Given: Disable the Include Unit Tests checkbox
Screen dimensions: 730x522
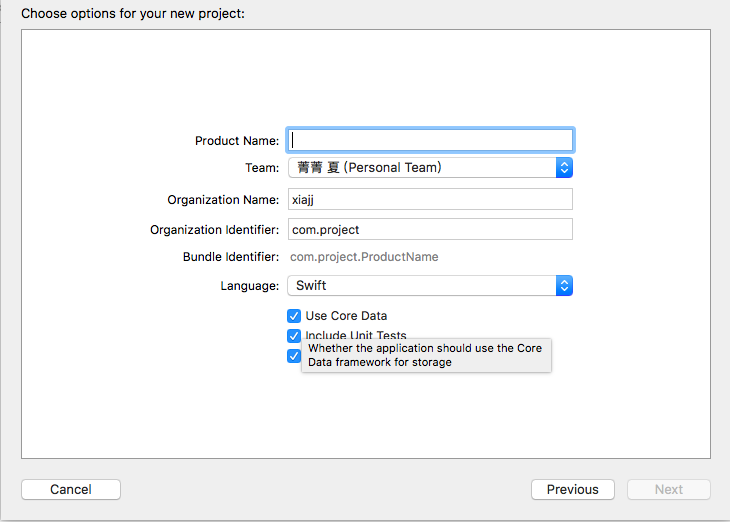Looking at the screenshot, I should pos(294,336).
